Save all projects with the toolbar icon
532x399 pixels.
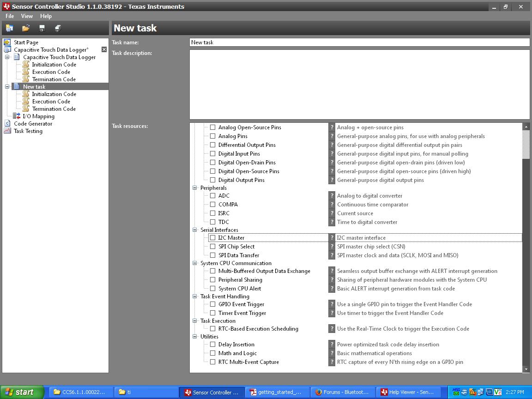(x=57, y=28)
